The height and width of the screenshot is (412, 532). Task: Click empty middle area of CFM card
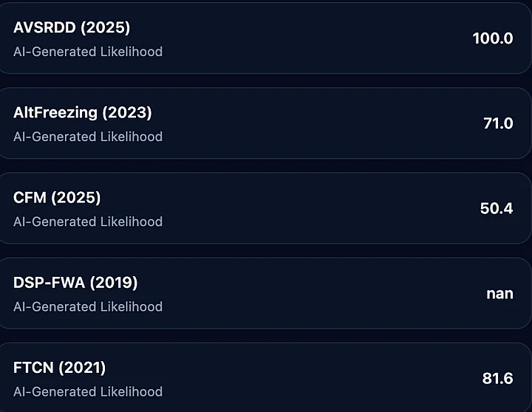point(310,208)
